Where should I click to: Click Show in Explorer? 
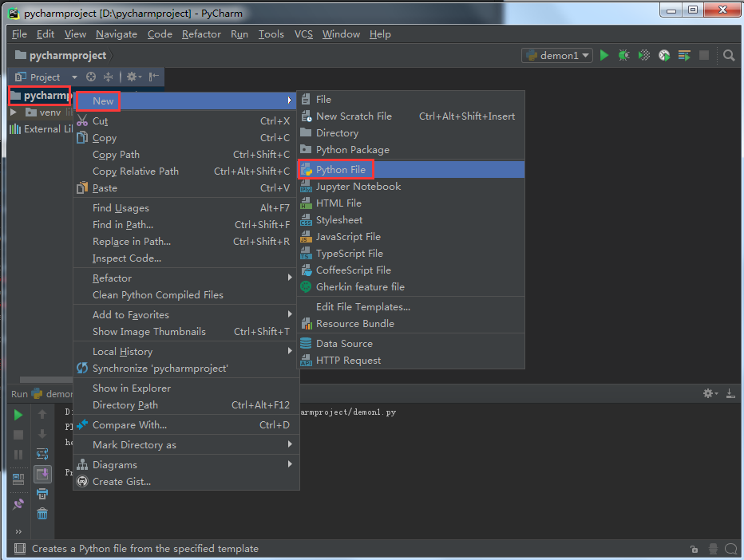pyautogui.click(x=186, y=388)
